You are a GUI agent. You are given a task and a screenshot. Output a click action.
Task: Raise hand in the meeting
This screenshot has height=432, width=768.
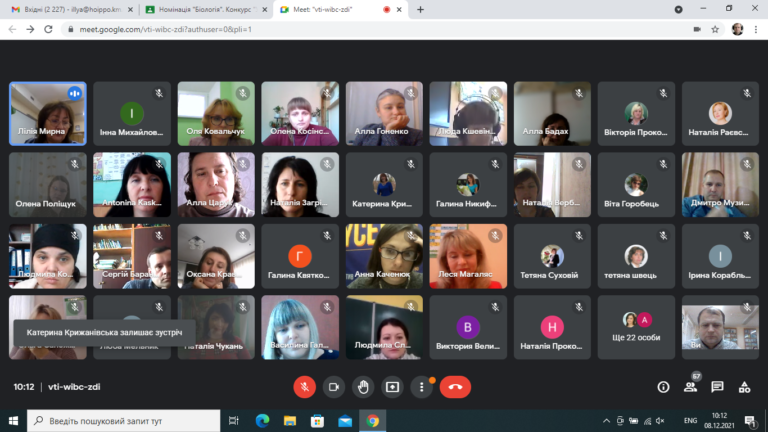click(x=363, y=387)
